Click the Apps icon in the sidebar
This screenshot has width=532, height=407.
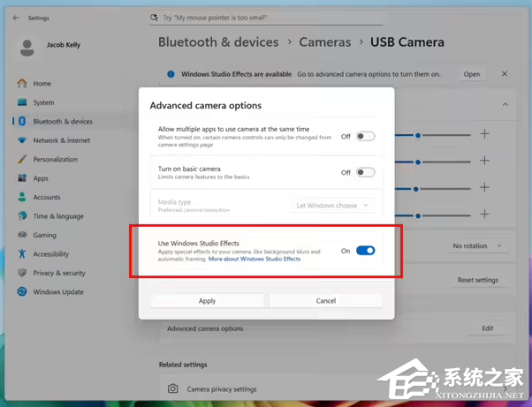[x=22, y=178]
